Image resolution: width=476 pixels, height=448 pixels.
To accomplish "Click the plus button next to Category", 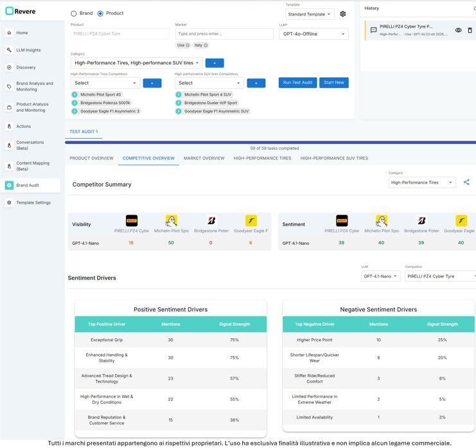I will [x=214, y=63].
